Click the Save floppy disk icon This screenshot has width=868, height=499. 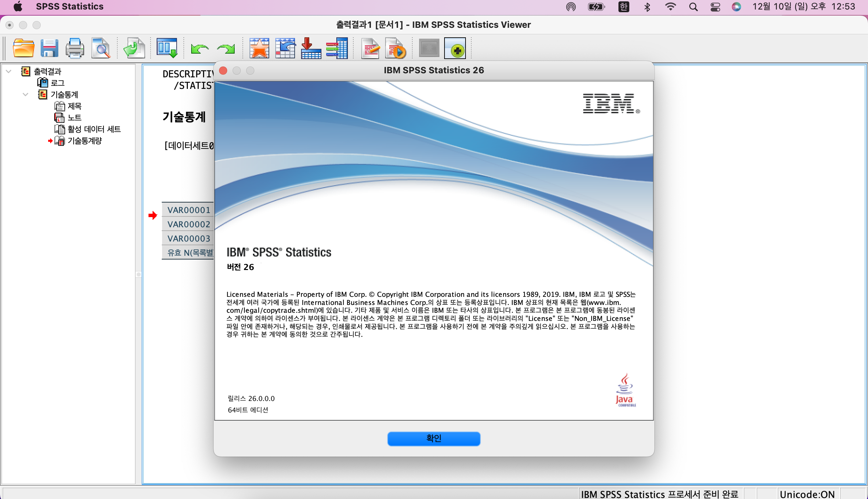point(49,48)
